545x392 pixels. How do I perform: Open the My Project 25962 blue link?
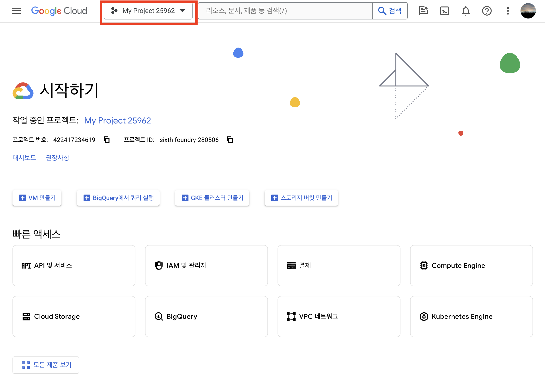coord(117,120)
